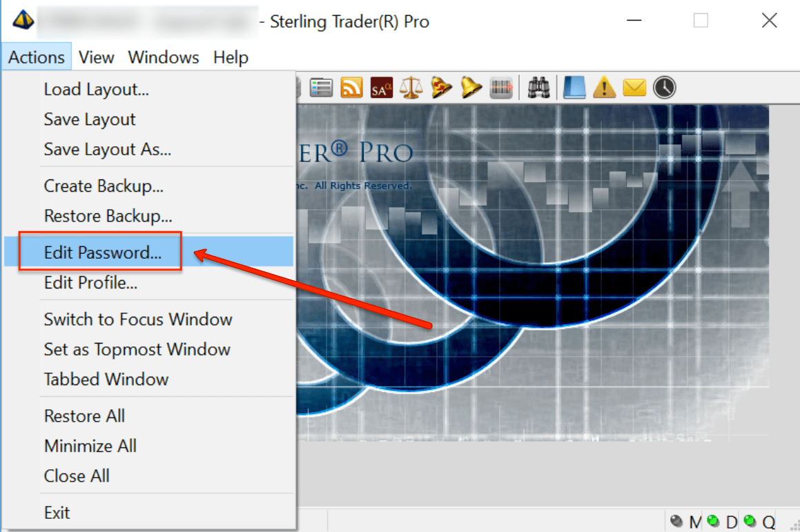Maximize the Sterling Trader Pro window

[x=701, y=21]
